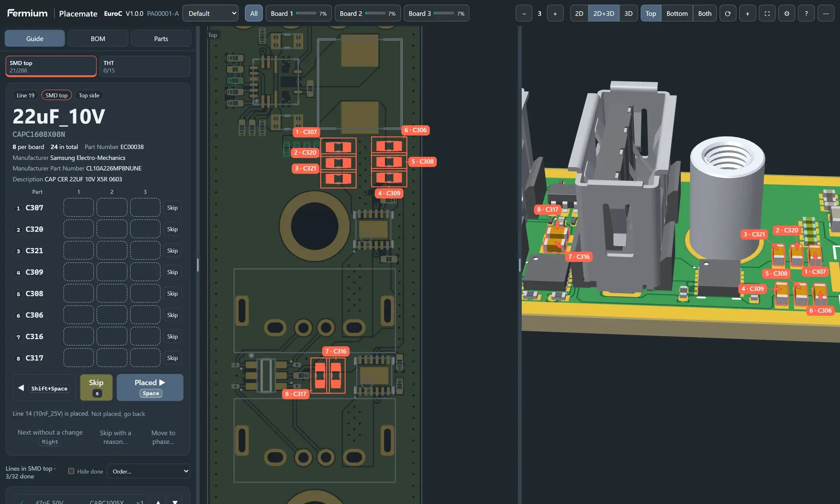The image size is (840, 504).
Task: Open help question mark icon
Action: [806, 14]
